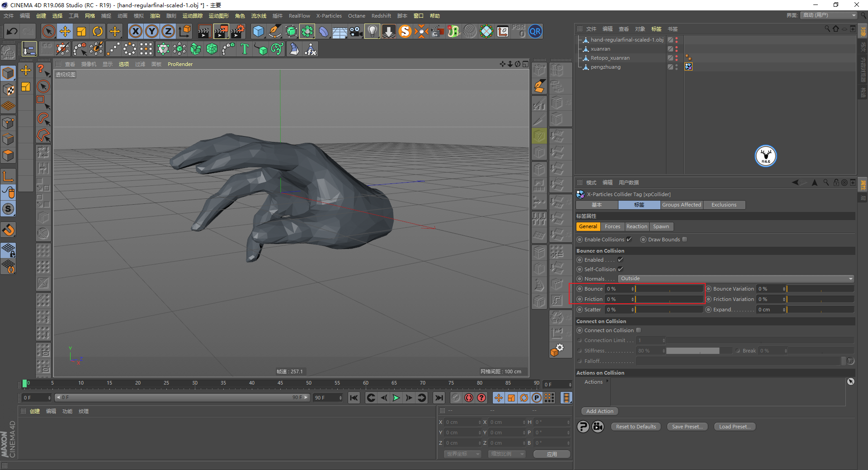
Task: Click the MoText T icon
Action: [x=245, y=49]
